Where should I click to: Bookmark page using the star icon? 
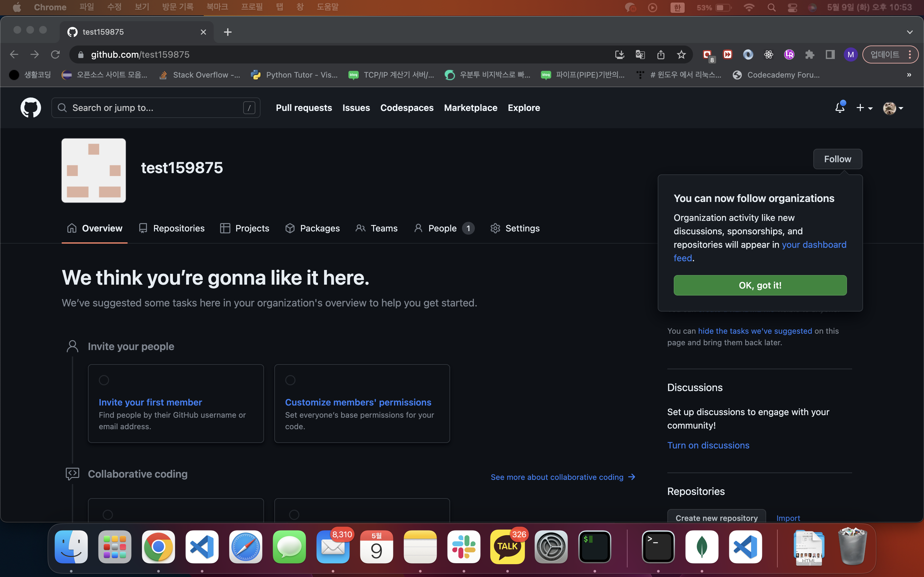[x=681, y=54]
